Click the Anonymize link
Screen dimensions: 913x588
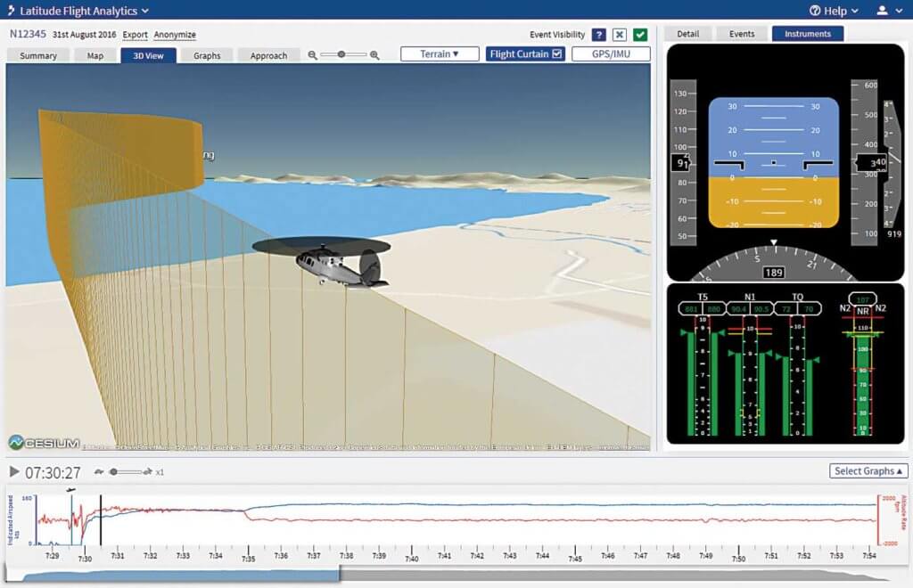point(175,35)
